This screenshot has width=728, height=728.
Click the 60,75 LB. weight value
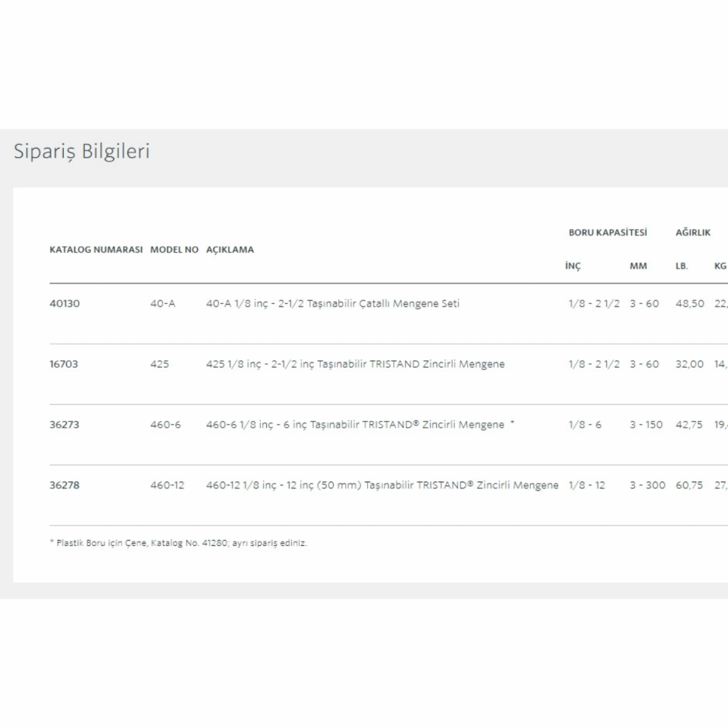[689, 485]
